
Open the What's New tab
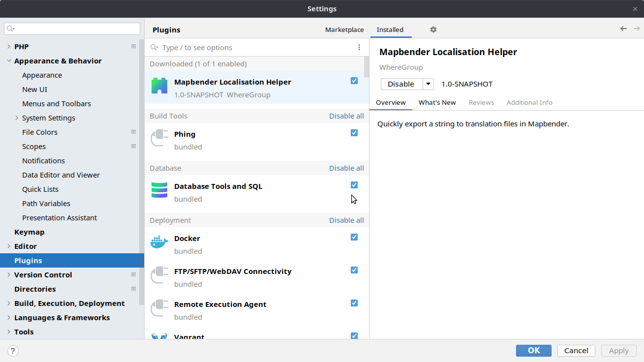pos(437,102)
